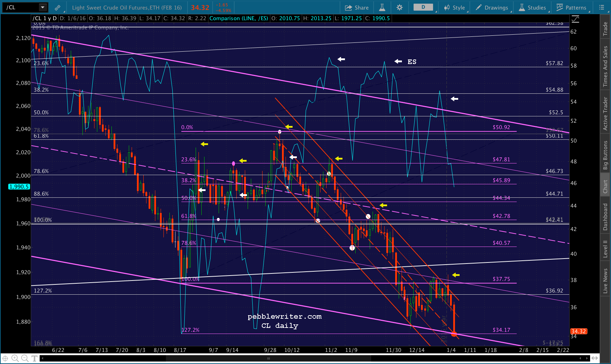Click the horizontal time scrollbar handle
Screen dimensions: 611x364
click(269, 358)
